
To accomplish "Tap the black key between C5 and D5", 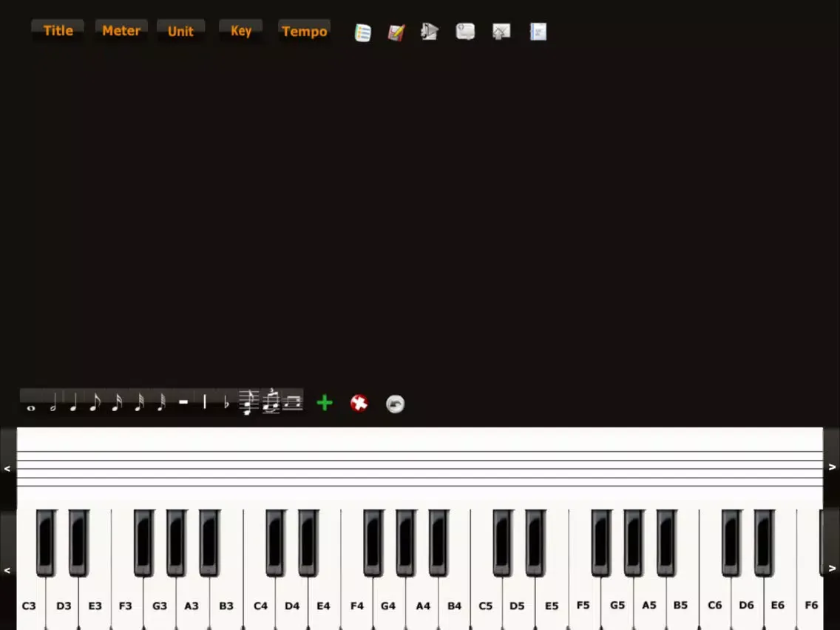I will click(503, 542).
